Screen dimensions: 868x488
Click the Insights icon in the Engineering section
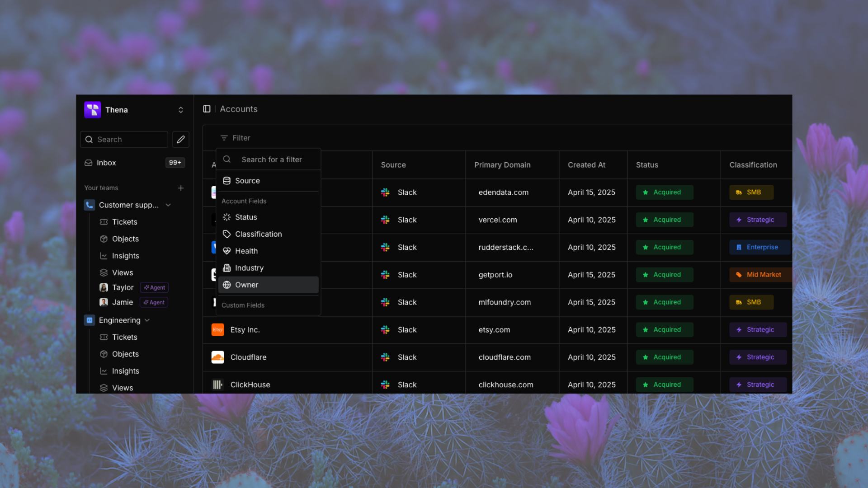click(x=104, y=371)
